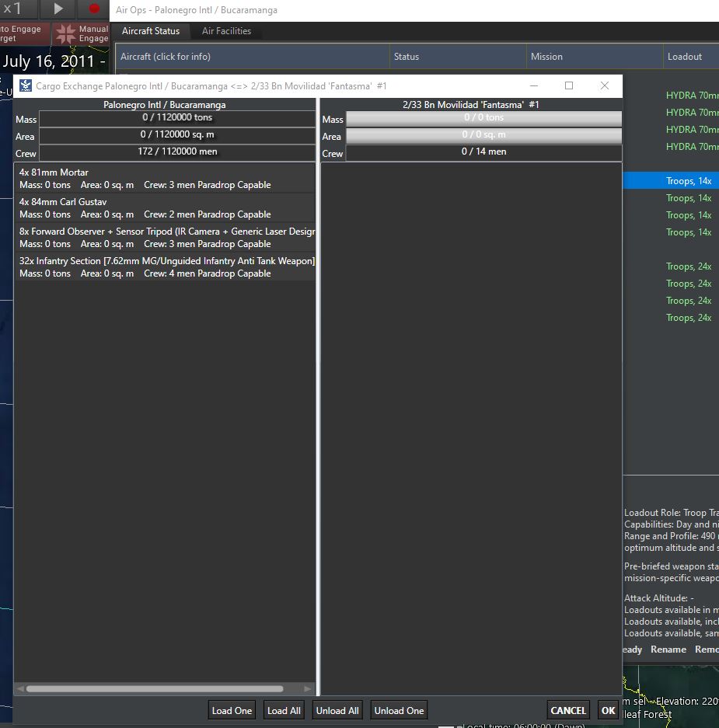
Task: Confirm cargo exchange with OK
Action: pyautogui.click(x=608, y=710)
